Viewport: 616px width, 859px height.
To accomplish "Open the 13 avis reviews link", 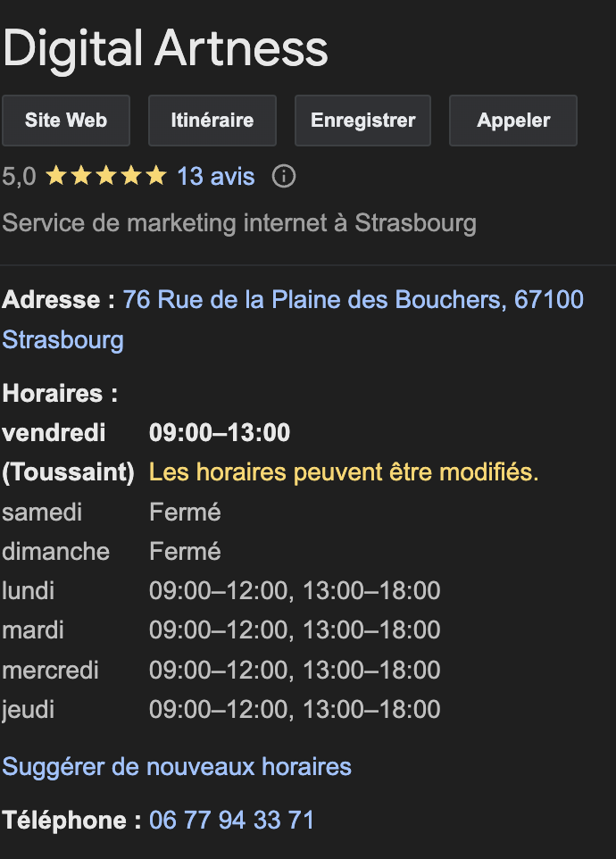I will pos(215,177).
